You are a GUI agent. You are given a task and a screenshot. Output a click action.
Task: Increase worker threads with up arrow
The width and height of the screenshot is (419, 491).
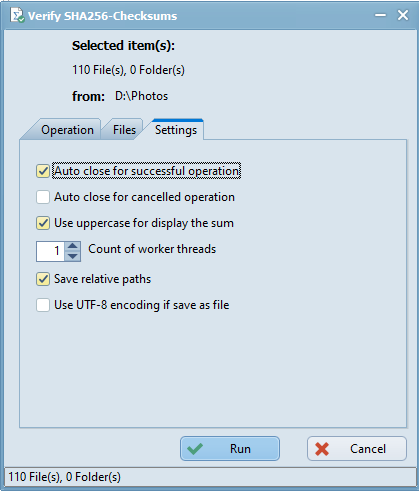[x=73, y=246]
